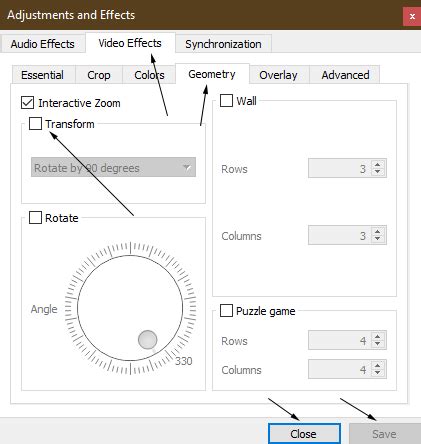421x444 pixels.
Task: Increase Puzzle game Columns with up arrow
Action: [x=377, y=366]
